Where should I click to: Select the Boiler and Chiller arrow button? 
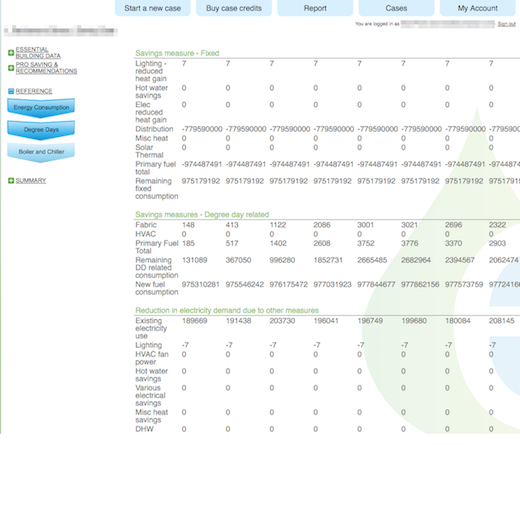point(41,152)
